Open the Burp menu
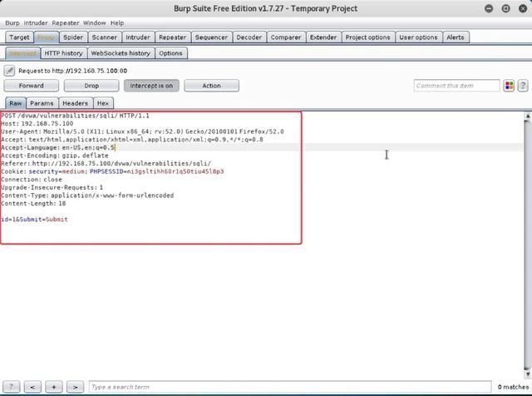This screenshot has width=532, height=396. tap(12, 23)
